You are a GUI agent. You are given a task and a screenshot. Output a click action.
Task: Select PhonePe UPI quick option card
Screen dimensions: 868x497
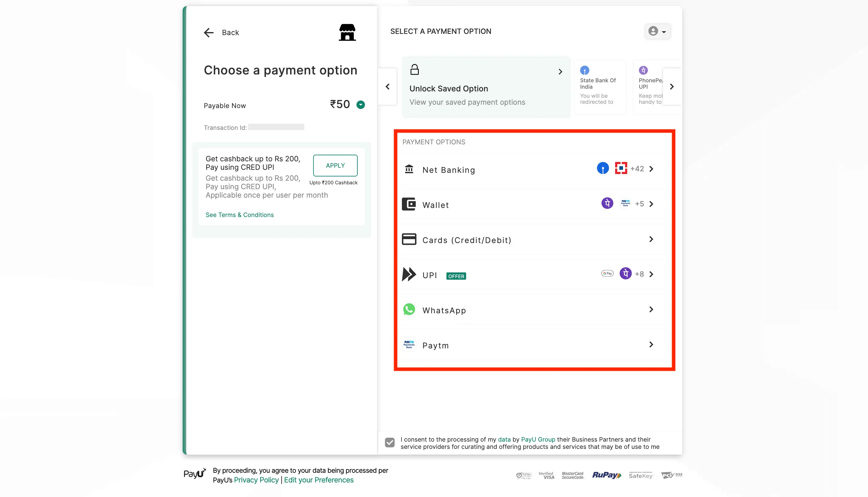click(x=657, y=87)
